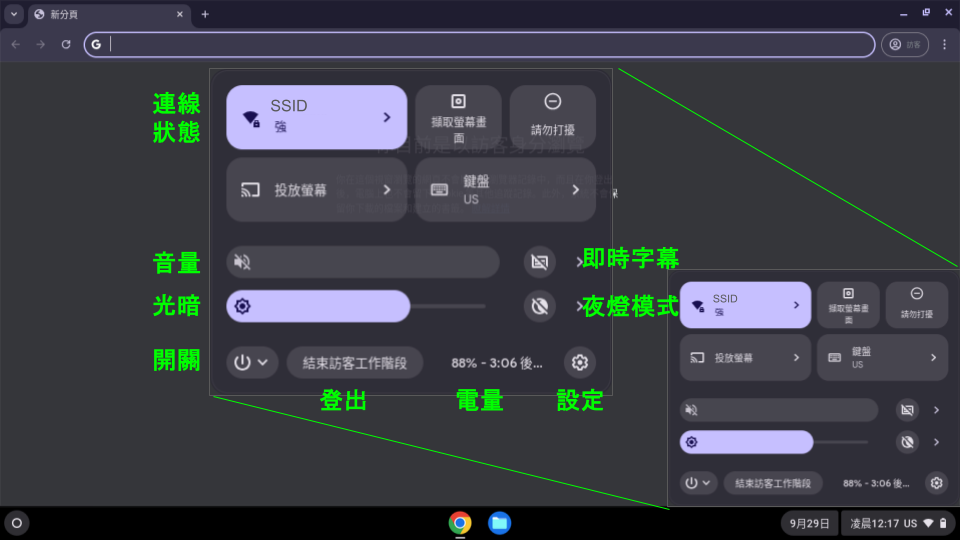Open 投放螢幕 tile in enlarged panel

point(317,190)
